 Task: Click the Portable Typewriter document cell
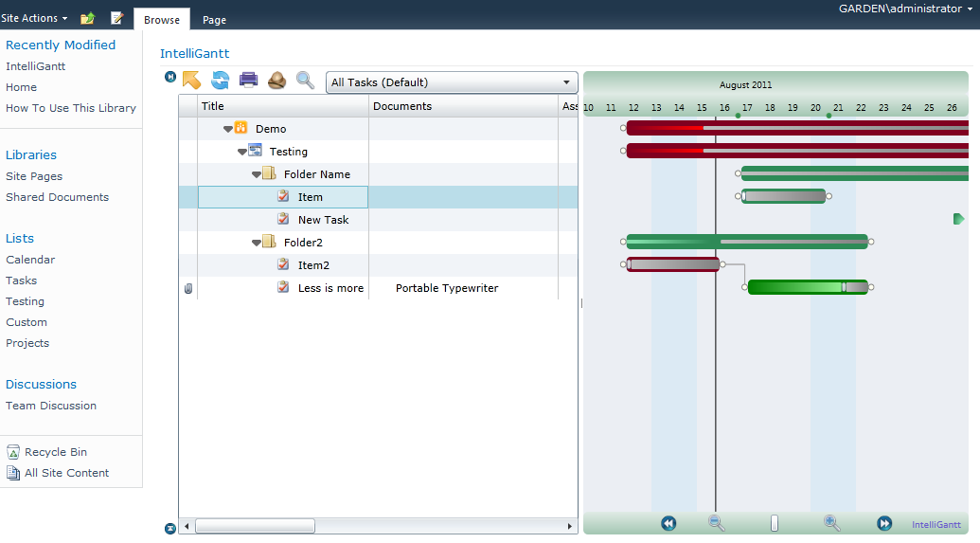click(x=463, y=288)
